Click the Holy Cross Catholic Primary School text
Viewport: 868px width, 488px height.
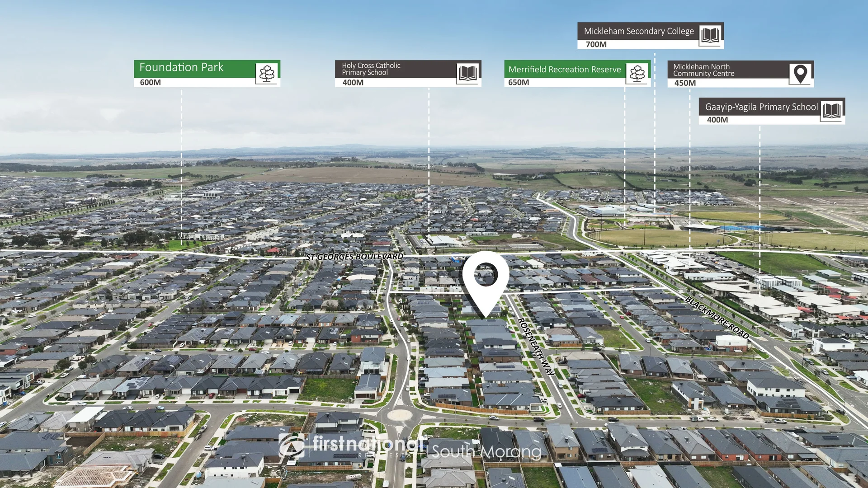(x=371, y=69)
